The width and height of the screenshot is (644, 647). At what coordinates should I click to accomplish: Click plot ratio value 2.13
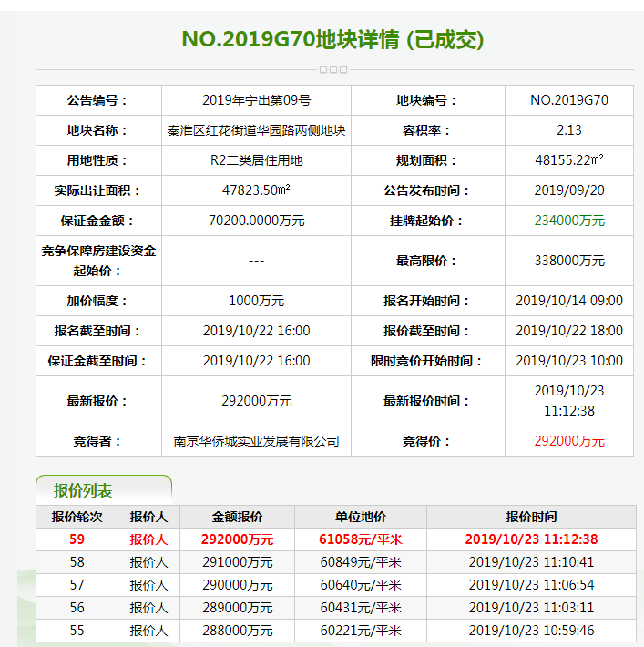tap(569, 130)
